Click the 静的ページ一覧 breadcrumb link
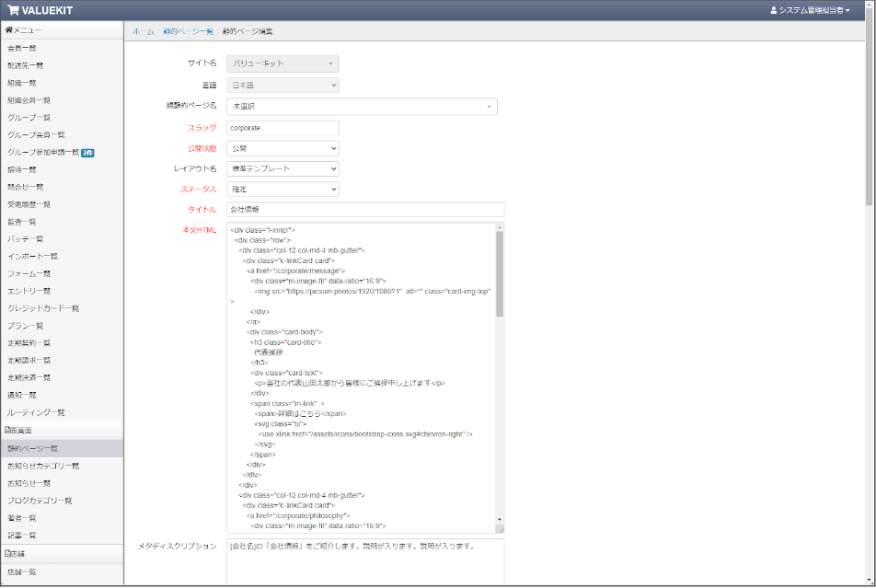The width and height of the screenshot is (876, 588). point(188,31)
